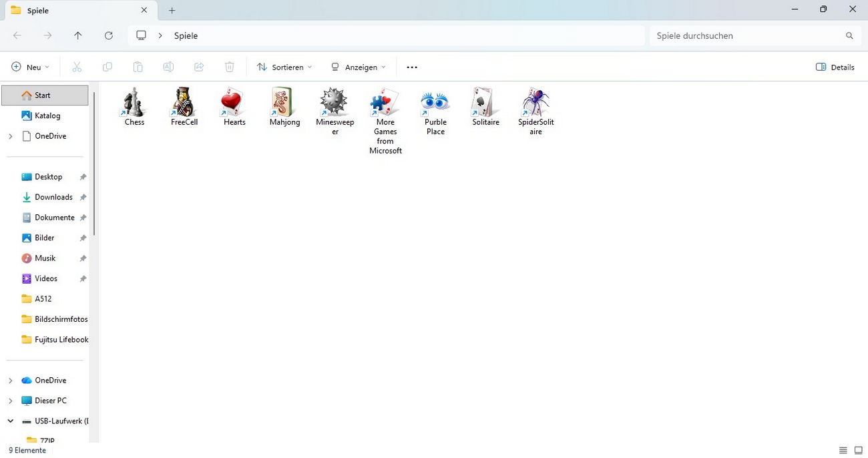Click the Hearts game shortcut

coord(234,103)
